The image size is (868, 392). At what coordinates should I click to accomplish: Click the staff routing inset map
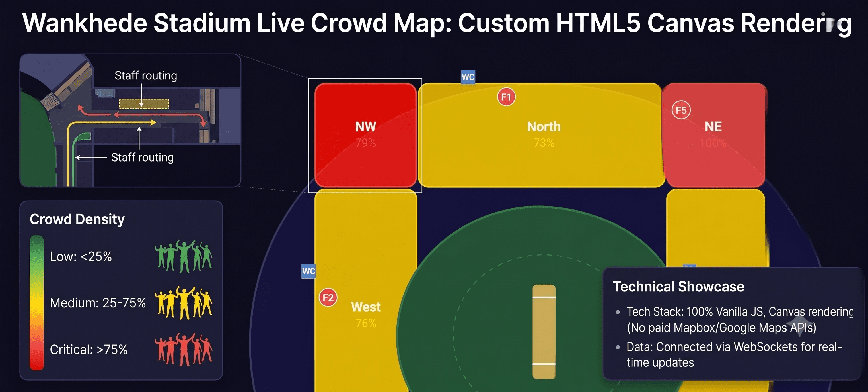130,121
